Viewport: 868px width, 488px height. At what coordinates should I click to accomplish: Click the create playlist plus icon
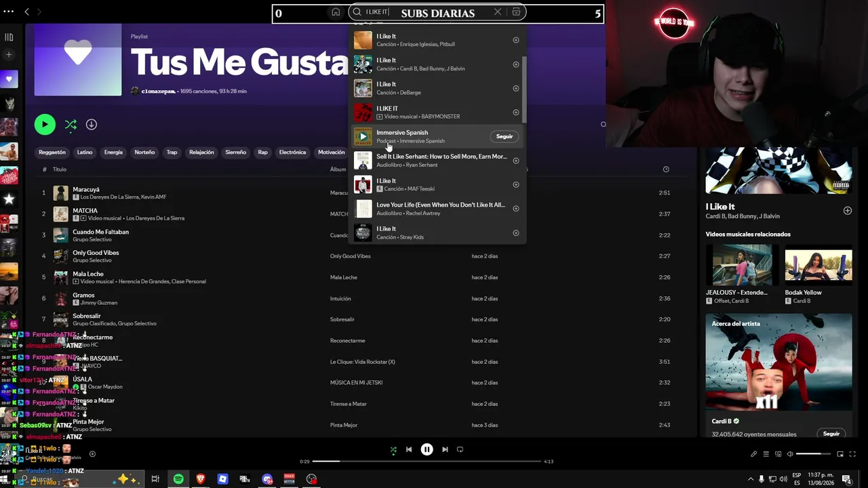pos(9,54)
